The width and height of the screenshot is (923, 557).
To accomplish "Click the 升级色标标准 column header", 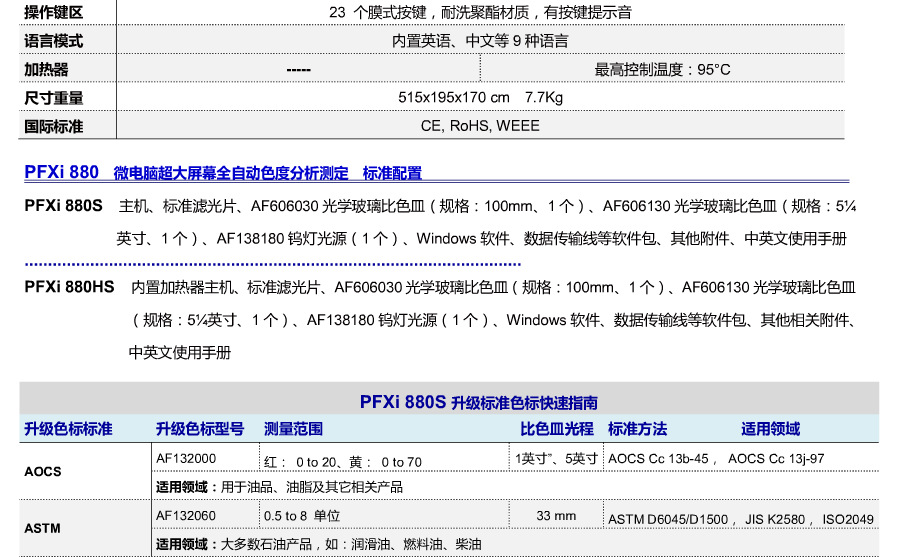I will (x=68, y=429).
